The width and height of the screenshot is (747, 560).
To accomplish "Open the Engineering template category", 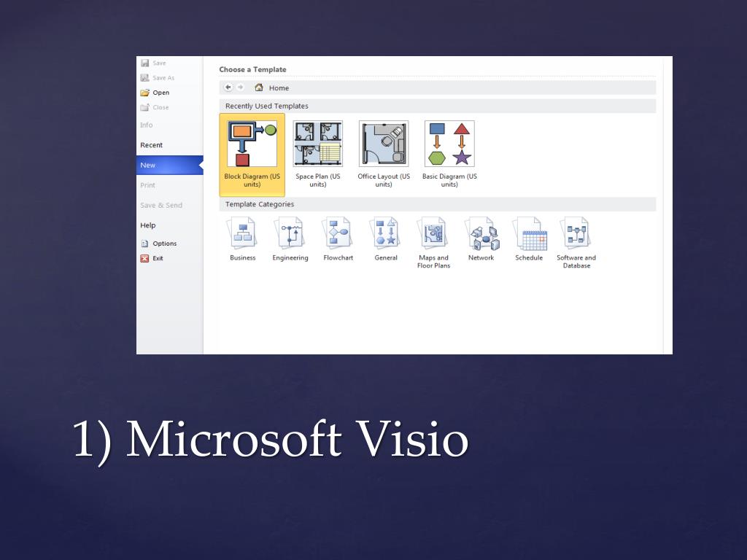I will click(x=290, y=239).
